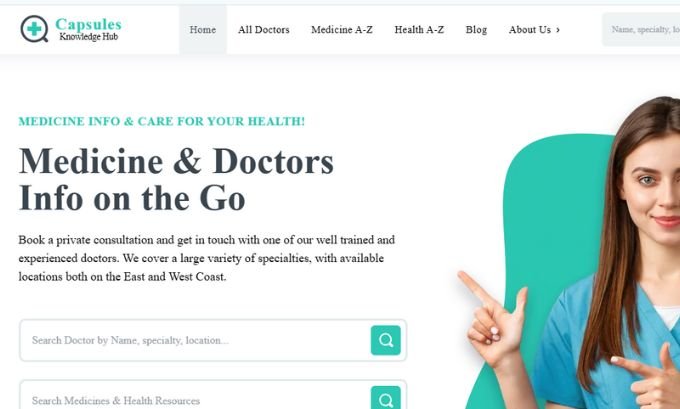
Task: Open the Home menu item
Action: (203, 30)
